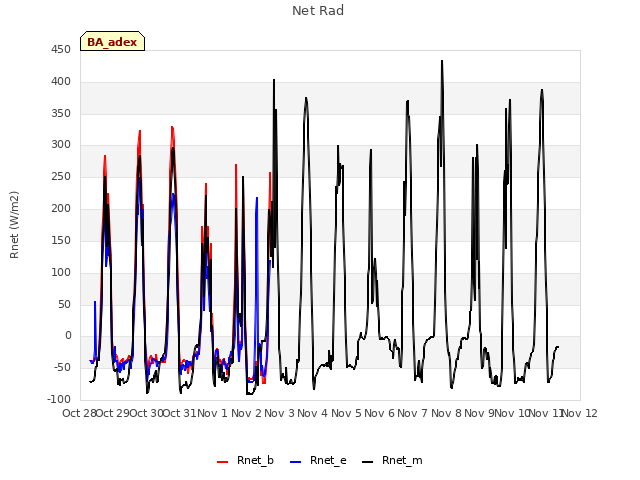Screen dimensions: 640x480
Task: Click the Nov 3 x-axis label
Action: coord(279,413)
